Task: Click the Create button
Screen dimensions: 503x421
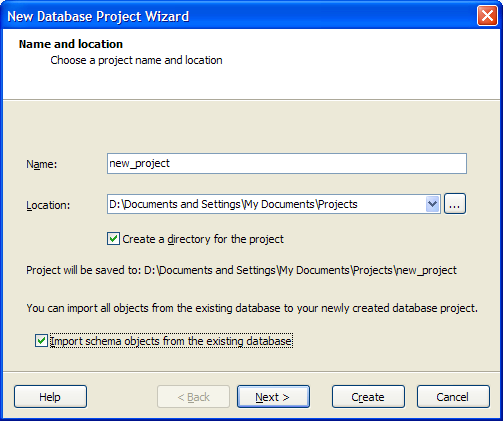Action: 368,397
